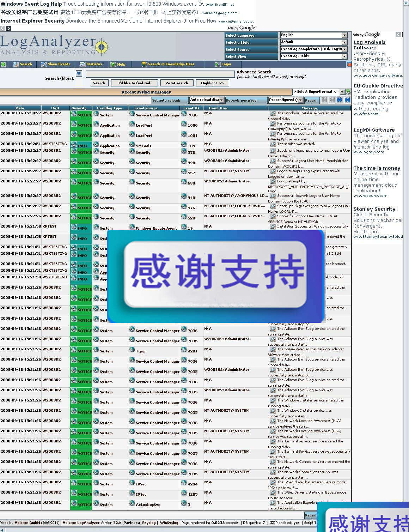This screenshot has width=409, height=532.
Task: Click the icon beside Search in Knowledge Base
Action: tap(144, 64)
